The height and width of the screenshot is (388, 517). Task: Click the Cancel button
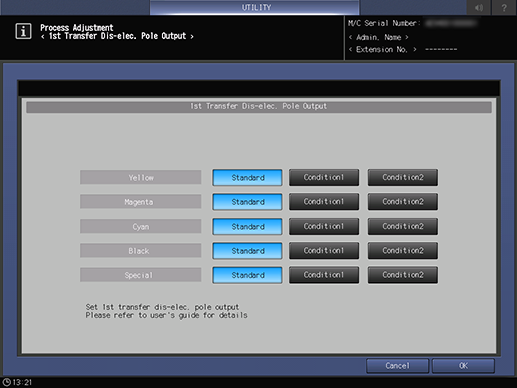[397, 366]
